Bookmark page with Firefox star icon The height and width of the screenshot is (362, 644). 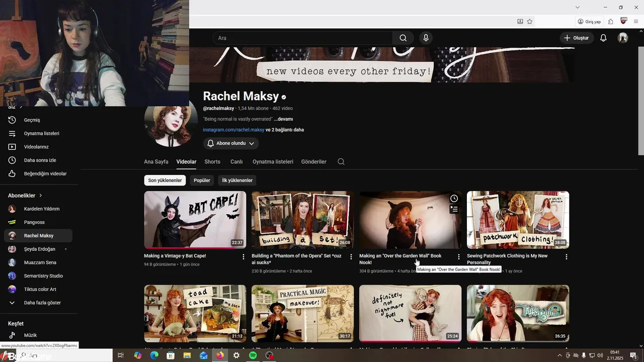[529, 22]
